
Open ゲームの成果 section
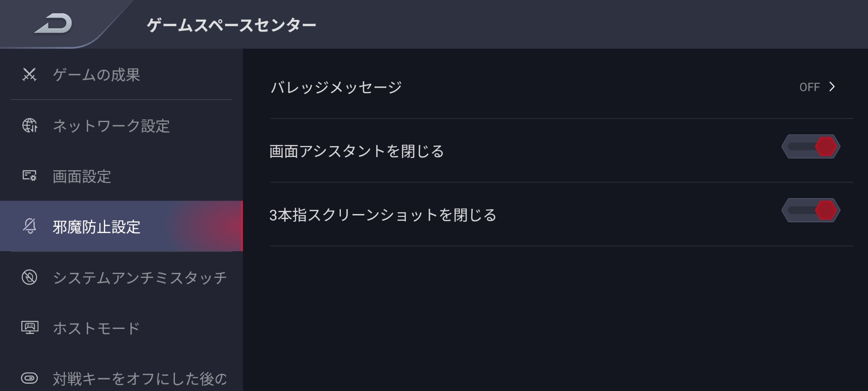(96, 75)
